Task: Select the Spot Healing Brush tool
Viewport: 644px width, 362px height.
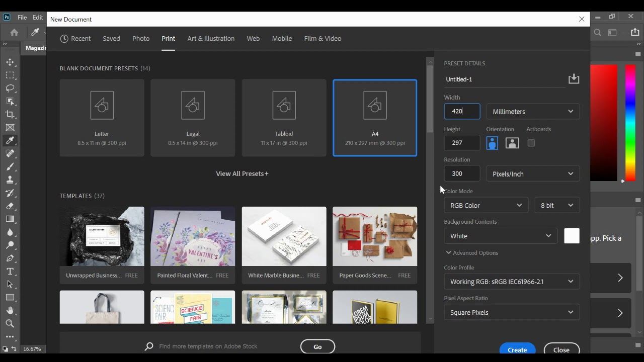Action: pos(10,153)
